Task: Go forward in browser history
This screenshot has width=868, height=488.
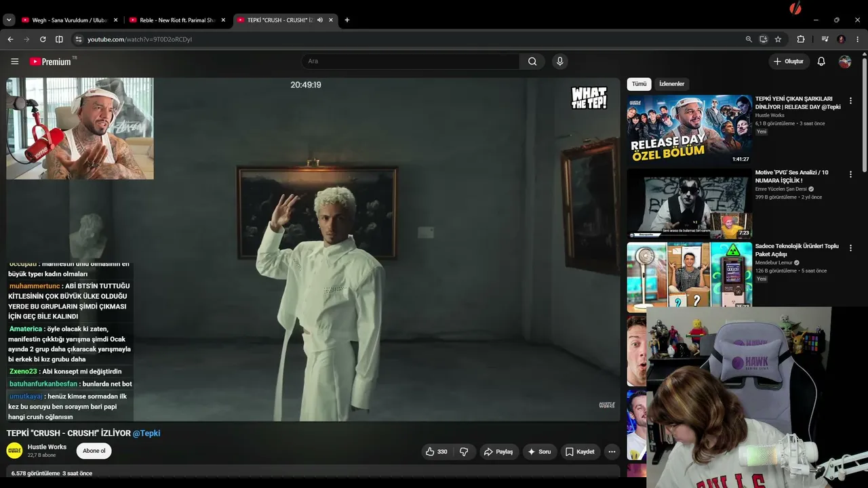Action: pos(26,39)
